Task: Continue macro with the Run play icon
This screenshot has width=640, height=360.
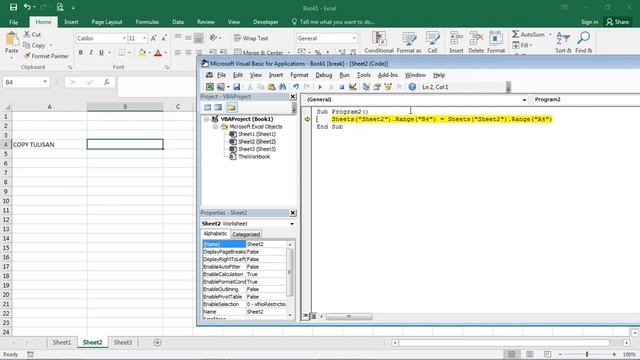Action: pyautogui.click(x=320, y=87)
